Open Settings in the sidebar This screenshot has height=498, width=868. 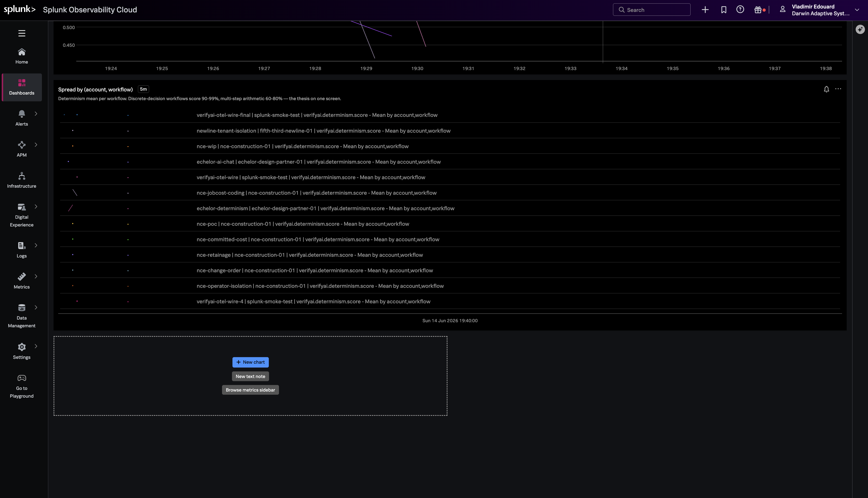[x=22, y=351]
